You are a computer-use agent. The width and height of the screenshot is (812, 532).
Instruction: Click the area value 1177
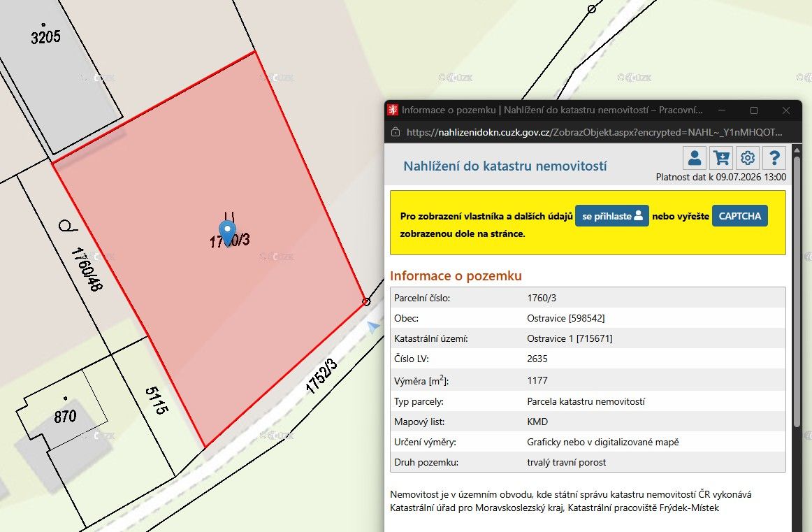coord(537,380)
